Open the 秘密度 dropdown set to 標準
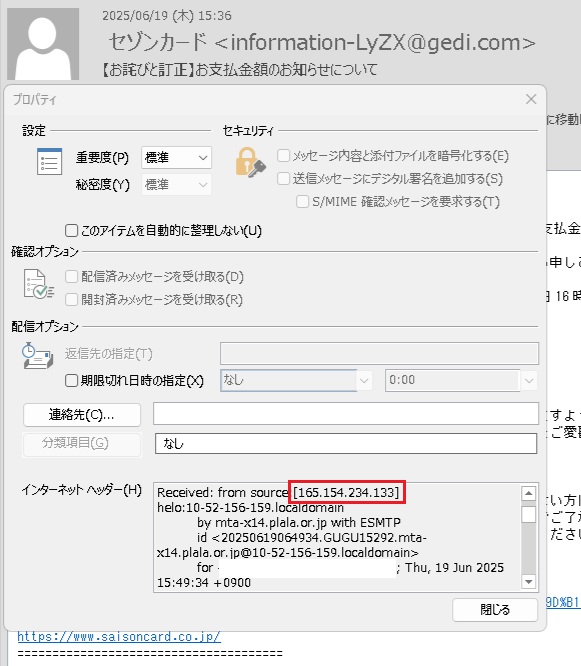Viewport: 581px width, 666px height. point(176,185)
